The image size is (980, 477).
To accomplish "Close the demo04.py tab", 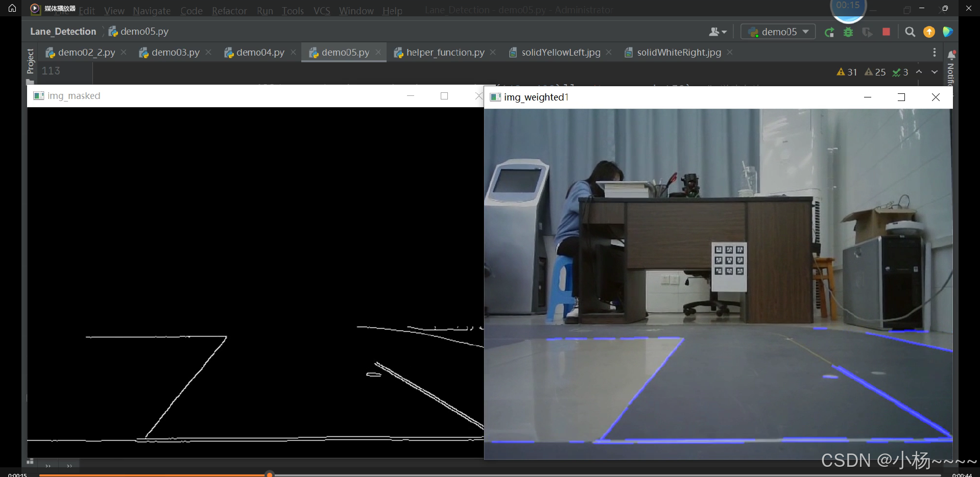I will pyautogui.click(x=293, y=53).
